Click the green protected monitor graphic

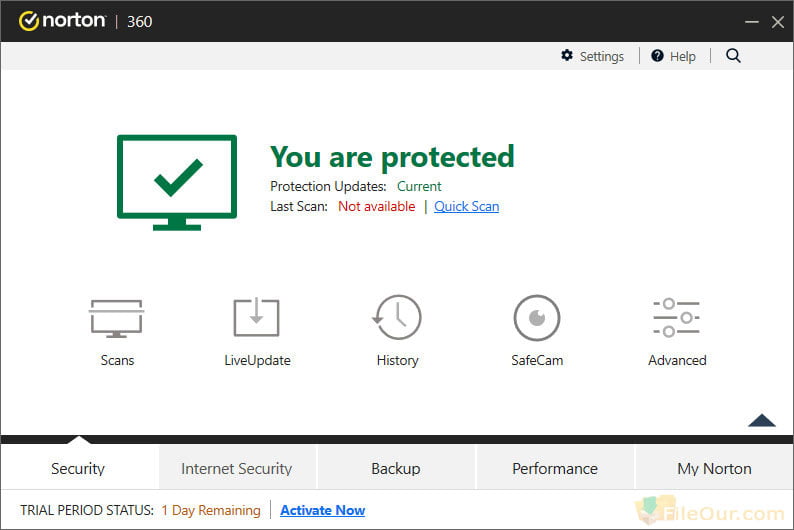pos(177,182)
